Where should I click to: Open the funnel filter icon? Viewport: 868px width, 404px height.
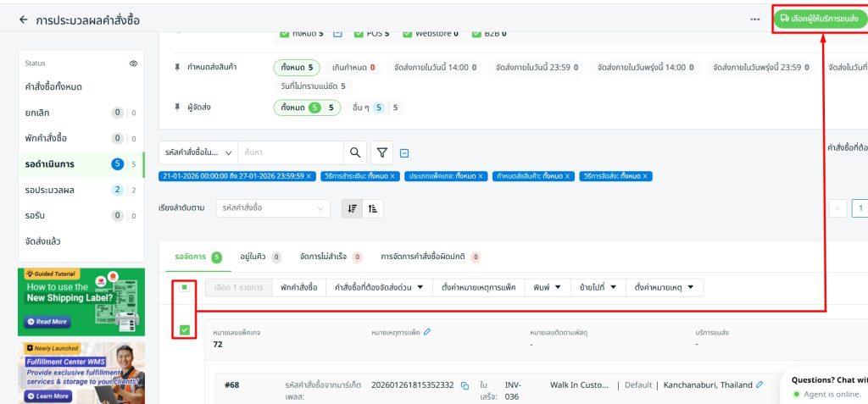point(382,152)
